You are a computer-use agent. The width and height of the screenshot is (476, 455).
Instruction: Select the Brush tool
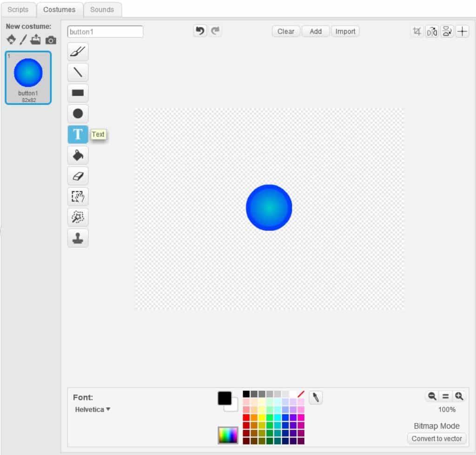pyautogui.click(x=78, y=52)
